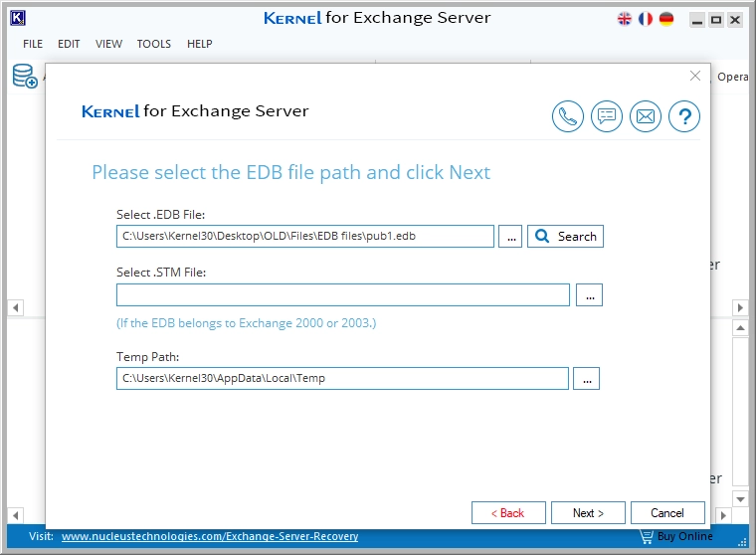Viewport: 756px width, 555px height.
Task: Open the VIEW menu
Action: [108, 44]
